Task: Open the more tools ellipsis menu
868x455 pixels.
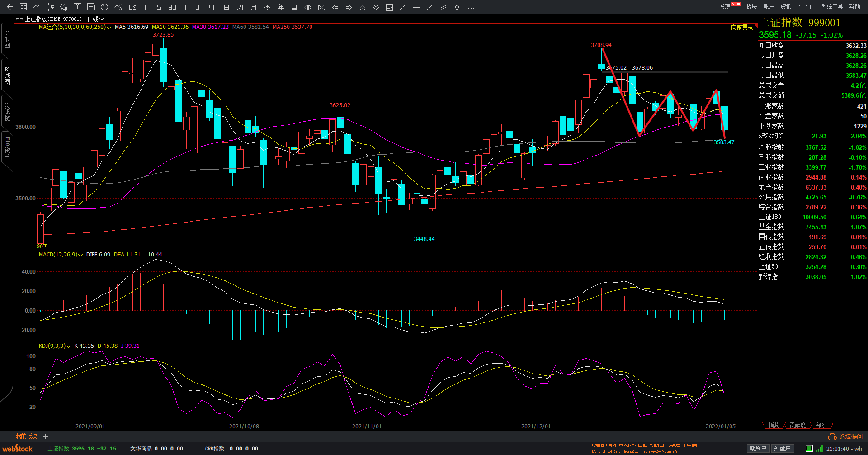Action: point(471,7)
